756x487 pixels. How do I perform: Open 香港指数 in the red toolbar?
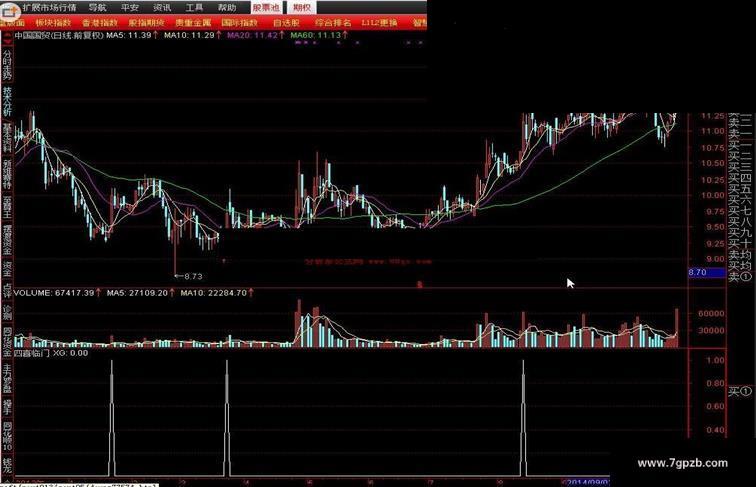tap(100, 23)
